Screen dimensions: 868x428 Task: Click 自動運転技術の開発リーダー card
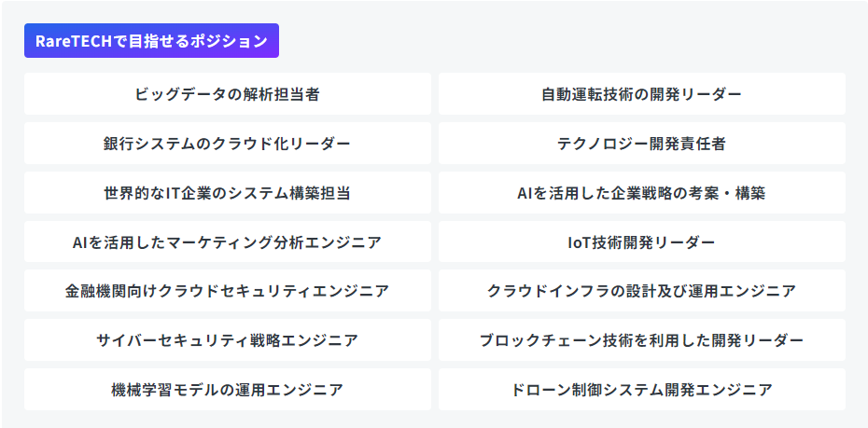point(641,94)
